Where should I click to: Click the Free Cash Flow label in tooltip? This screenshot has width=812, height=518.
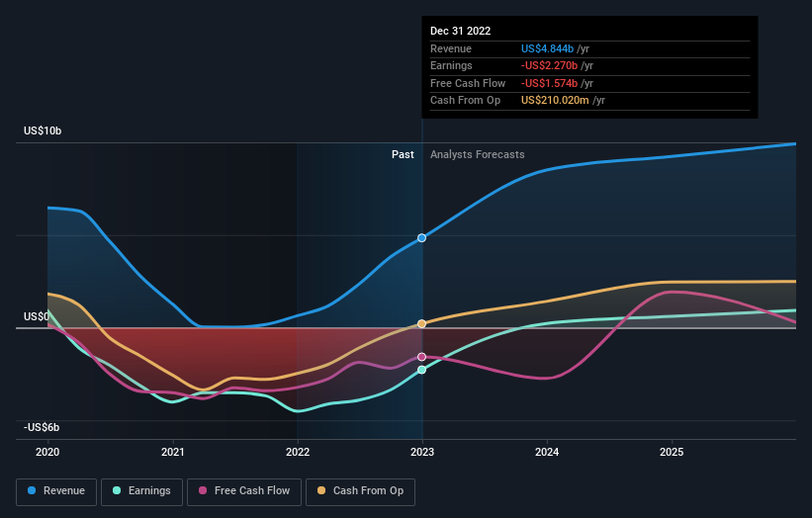pos(468,83)
